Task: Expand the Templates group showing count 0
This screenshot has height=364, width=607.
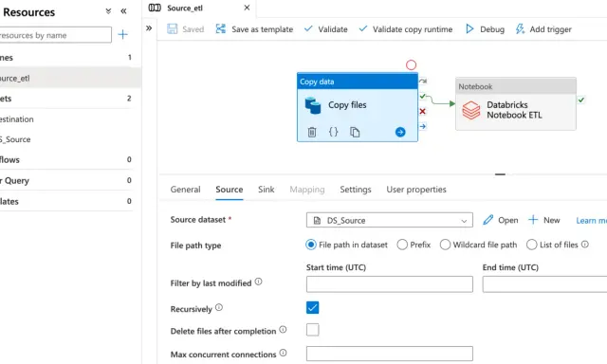Action: click(x=66, y=201)
